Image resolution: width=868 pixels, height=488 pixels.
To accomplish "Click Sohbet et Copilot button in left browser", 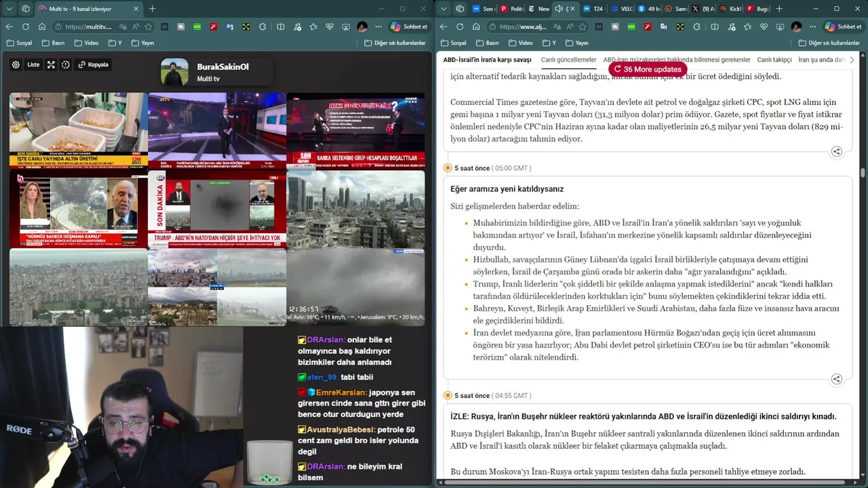I will pos(409,26).
